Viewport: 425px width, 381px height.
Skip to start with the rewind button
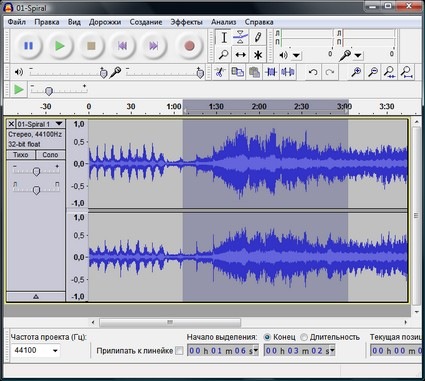[122, 46]
